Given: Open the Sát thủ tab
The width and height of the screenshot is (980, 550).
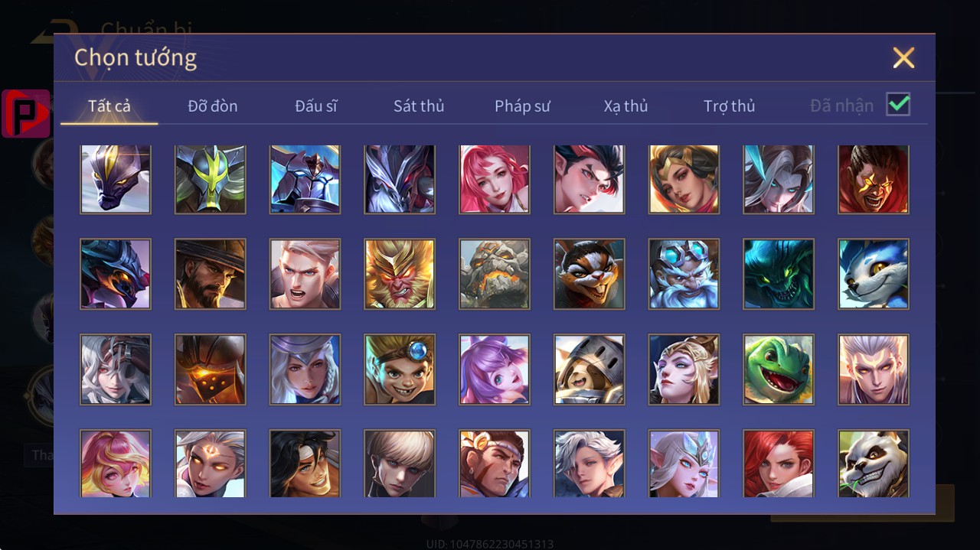Looking at the screenshot, I should point(419,106).
